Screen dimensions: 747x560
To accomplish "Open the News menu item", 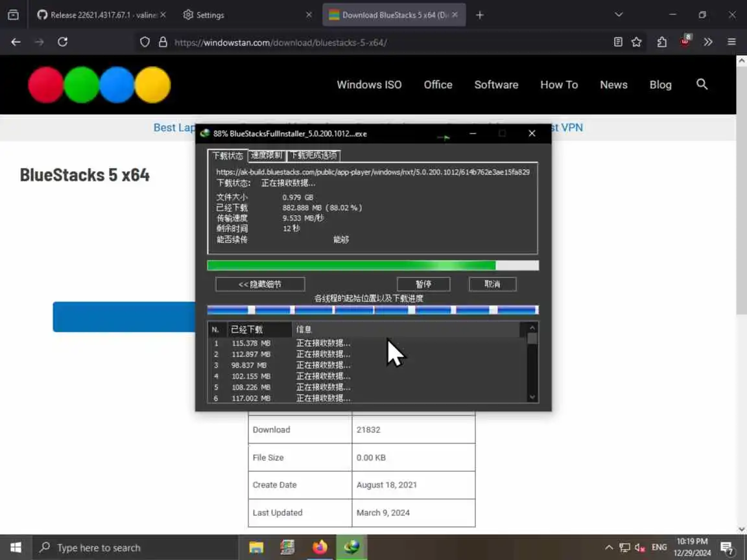I will [x=613, y=85].
